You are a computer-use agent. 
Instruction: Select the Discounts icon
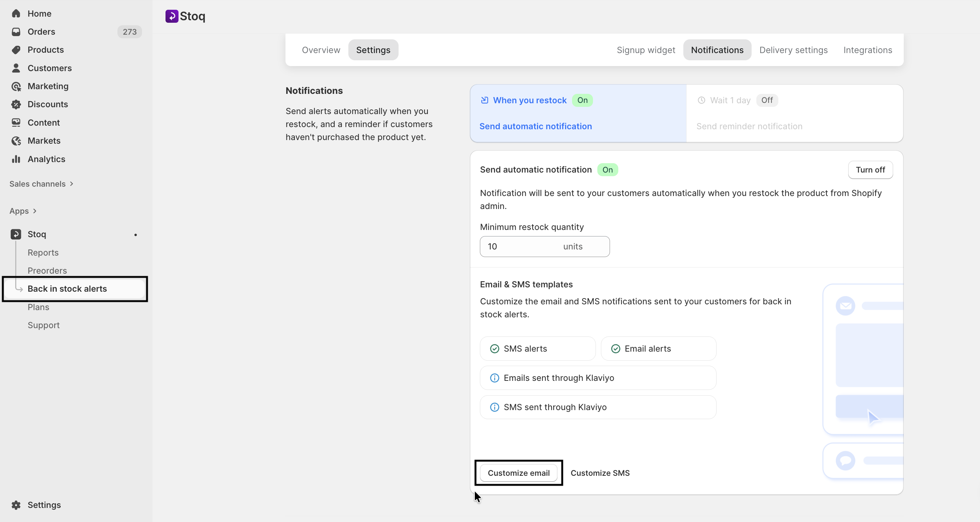click(16, 104)
